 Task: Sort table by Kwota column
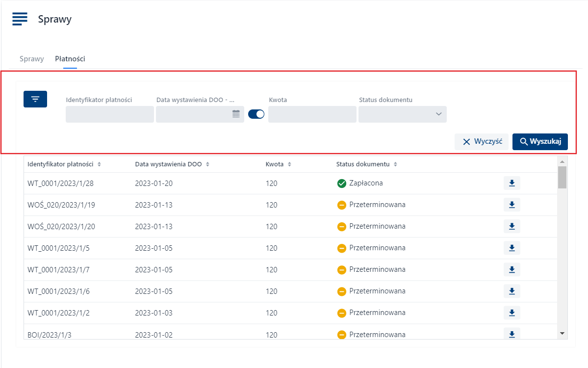[x=289, y=164]
